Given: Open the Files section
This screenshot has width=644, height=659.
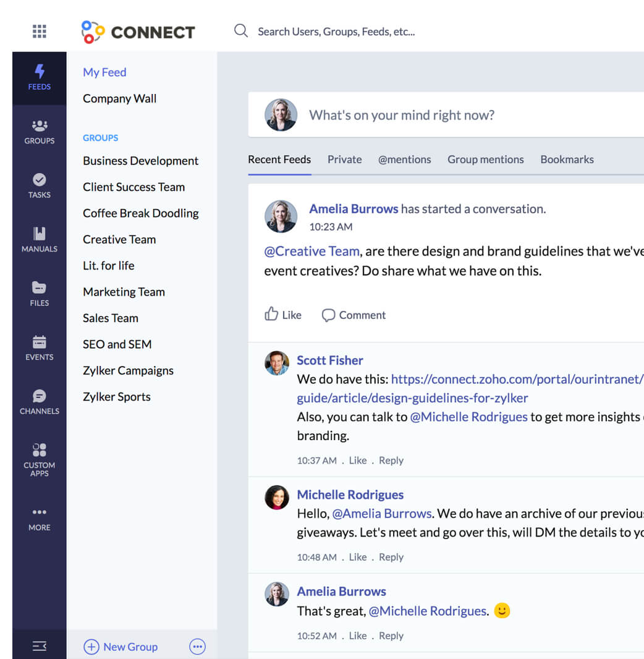Looking at the screenshot, I should pos(40,294).
